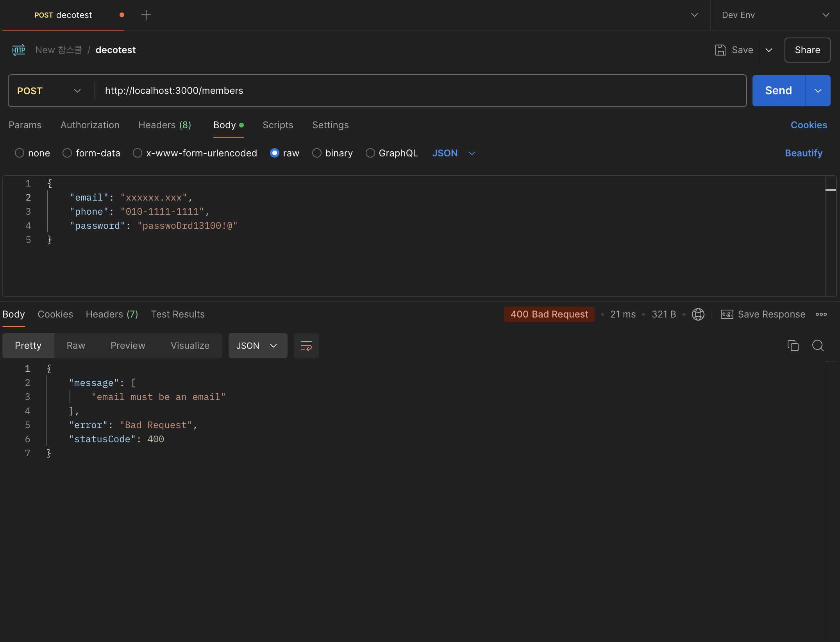840x642 pixels.
Task: Open new tab with plus icon
Action: coord(146,15)
